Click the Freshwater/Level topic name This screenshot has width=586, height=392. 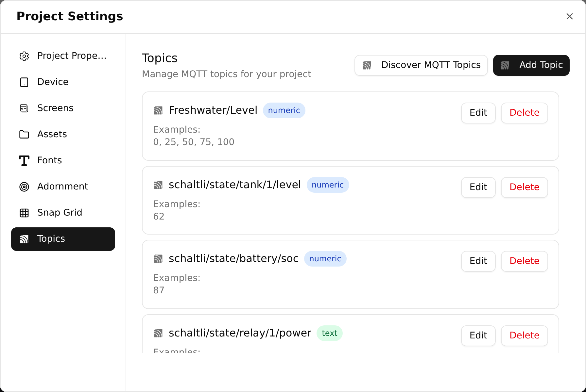(213, 110)
